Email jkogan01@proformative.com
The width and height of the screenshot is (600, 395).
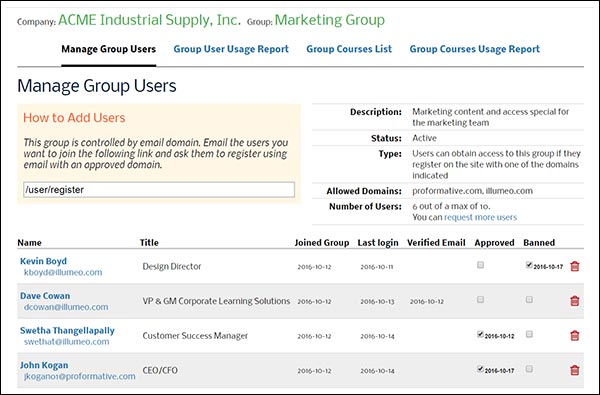(79, 376)
